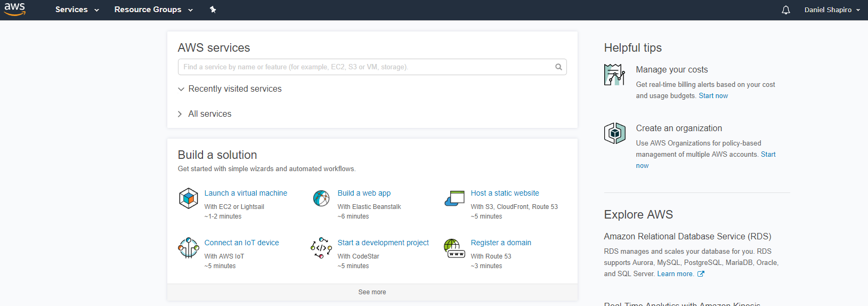Click the virtual machine cube icon

click(188, 198)
